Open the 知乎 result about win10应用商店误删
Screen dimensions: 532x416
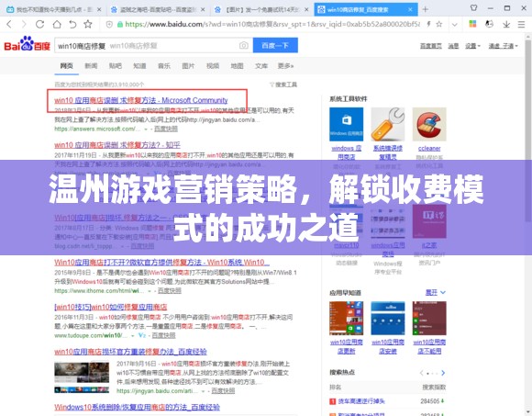(117, 145)
